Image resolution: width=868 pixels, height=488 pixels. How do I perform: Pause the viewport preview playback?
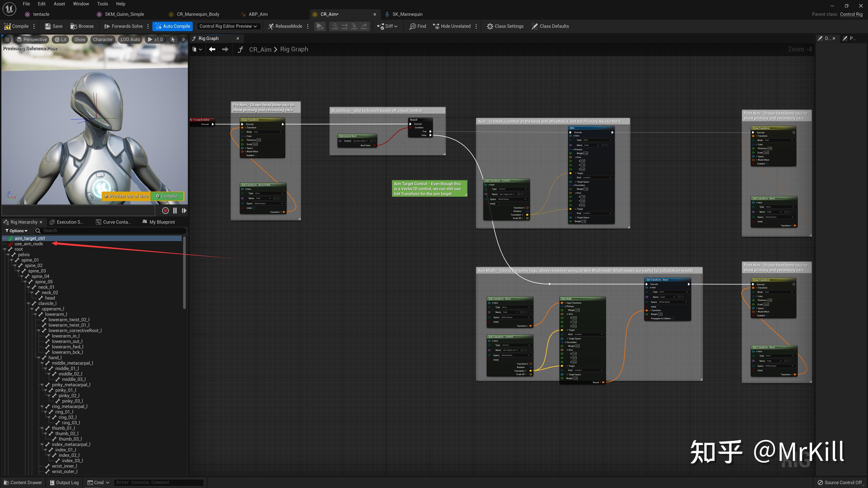click(x=175, y=211)
